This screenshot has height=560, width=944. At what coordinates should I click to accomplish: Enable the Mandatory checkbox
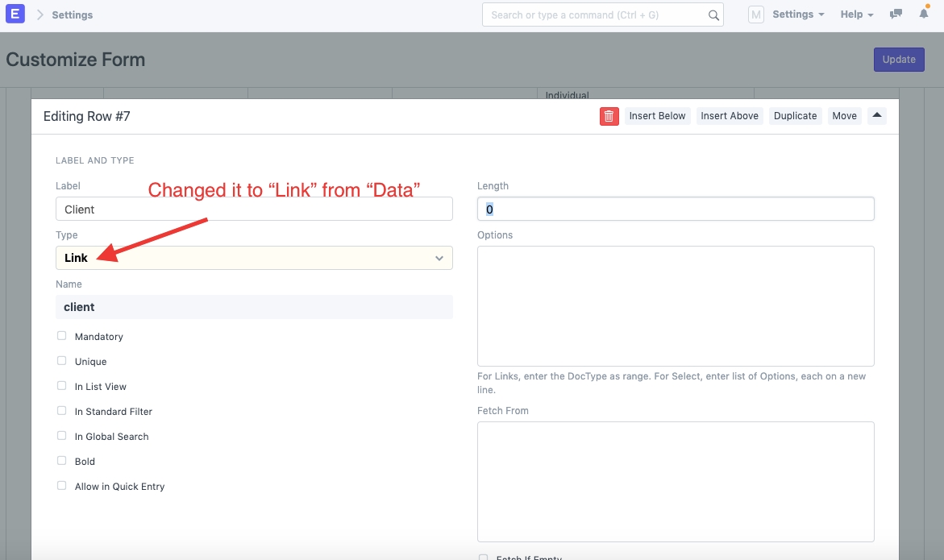coord(62,336)
